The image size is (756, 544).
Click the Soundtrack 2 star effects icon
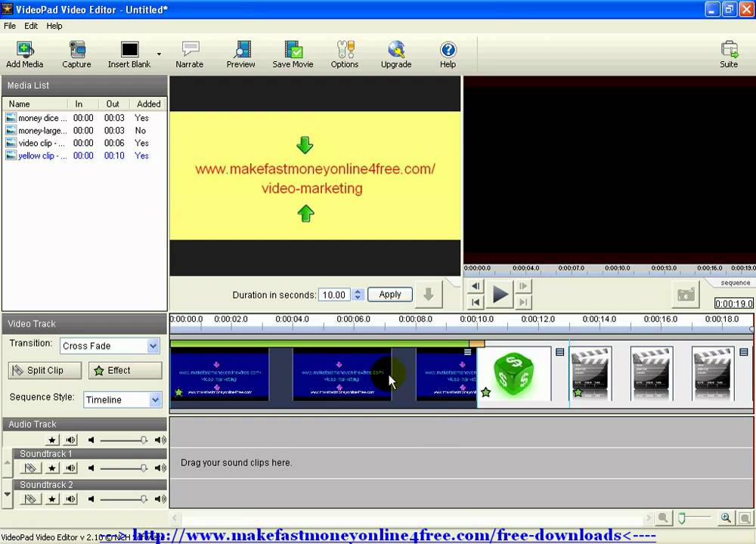tap(52, 499)
